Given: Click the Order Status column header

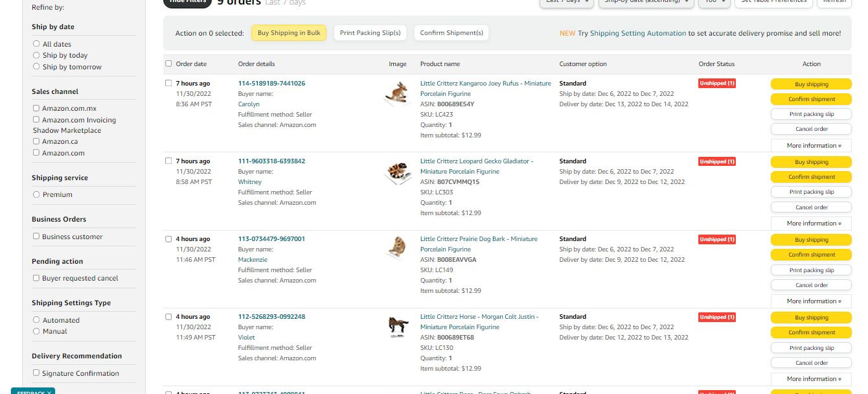Looking at the screenshot, I should tap(716, 64).
